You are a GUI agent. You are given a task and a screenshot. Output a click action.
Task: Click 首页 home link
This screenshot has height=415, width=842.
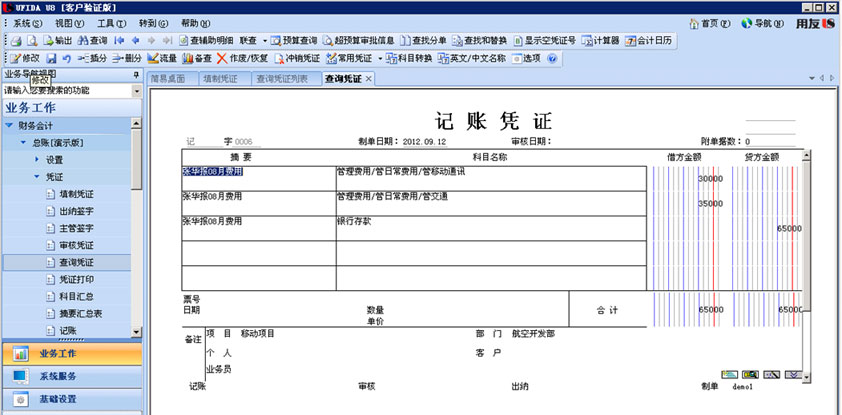point(709,24)
